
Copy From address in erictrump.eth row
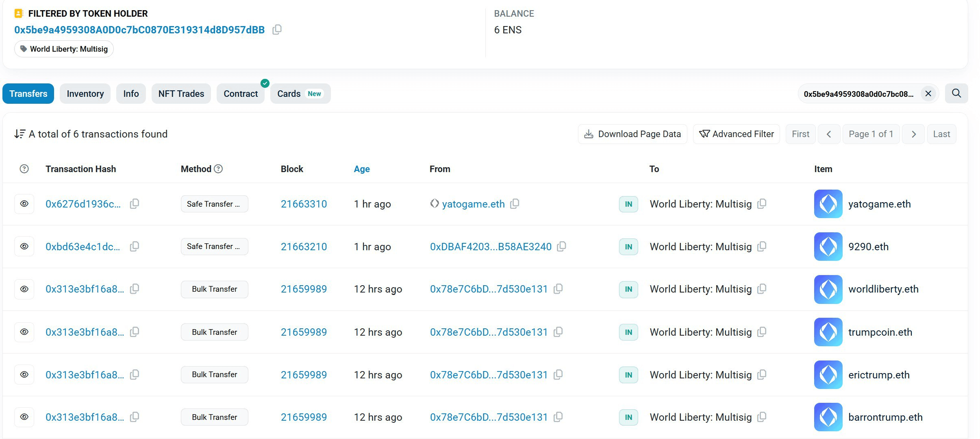[x=558, y=375]
